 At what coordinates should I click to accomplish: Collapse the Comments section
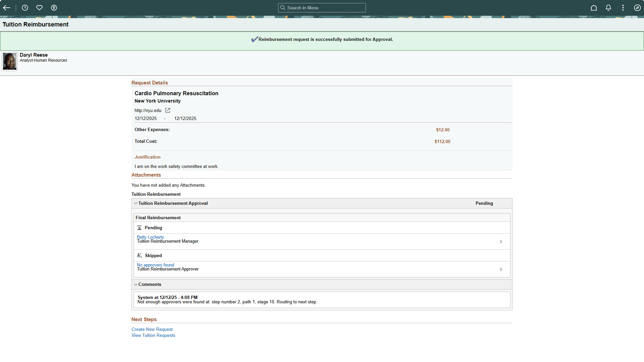pos(136,284)
